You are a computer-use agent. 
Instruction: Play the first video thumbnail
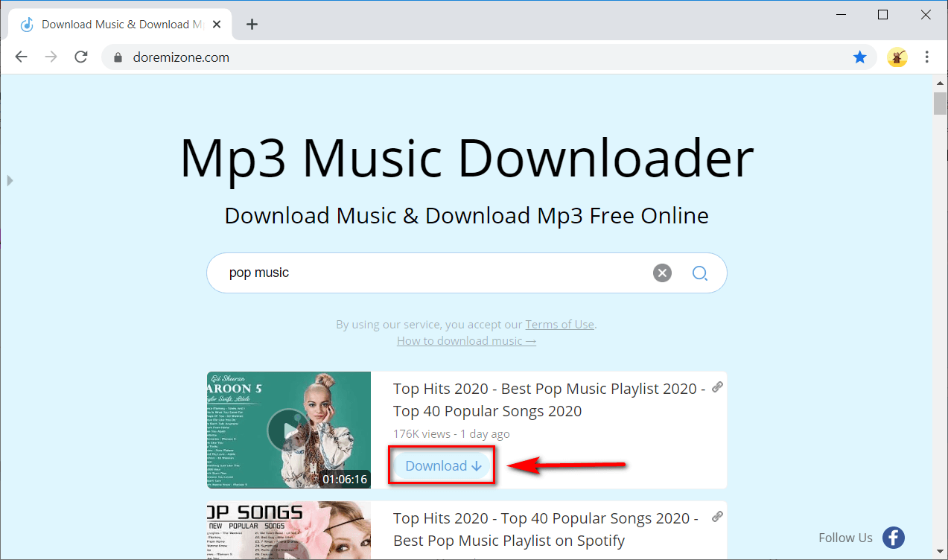click(288, 430)
